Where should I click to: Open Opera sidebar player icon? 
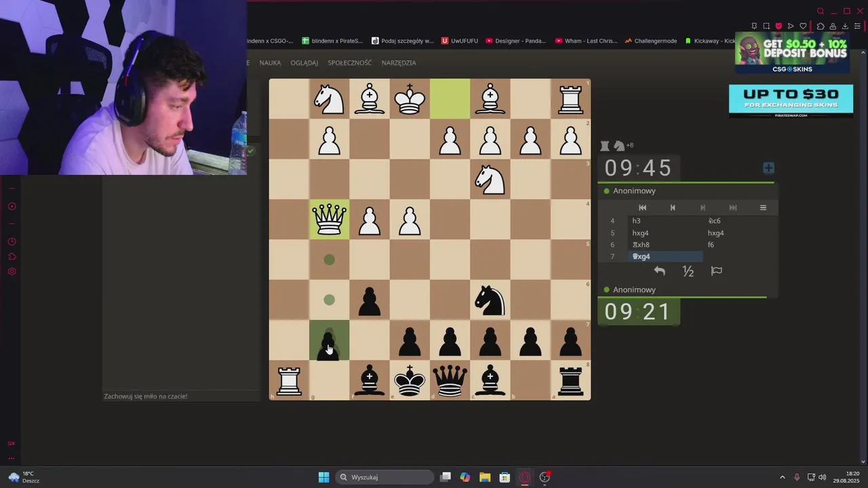point(12,207)
